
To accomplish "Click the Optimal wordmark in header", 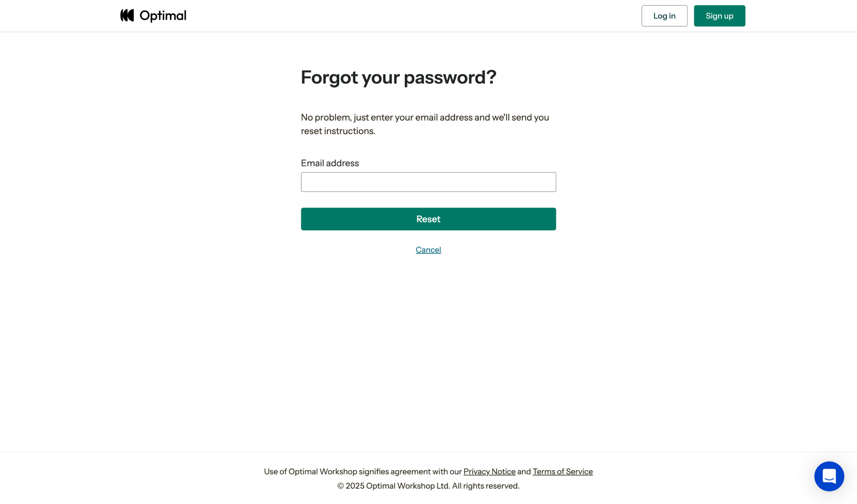I will pyautogui.click(x=163, y=16).
